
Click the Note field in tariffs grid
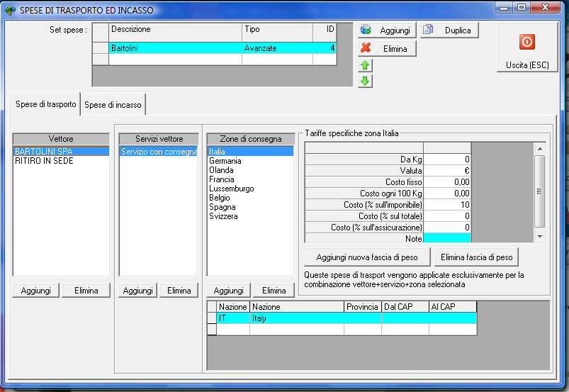coord(447,238)
